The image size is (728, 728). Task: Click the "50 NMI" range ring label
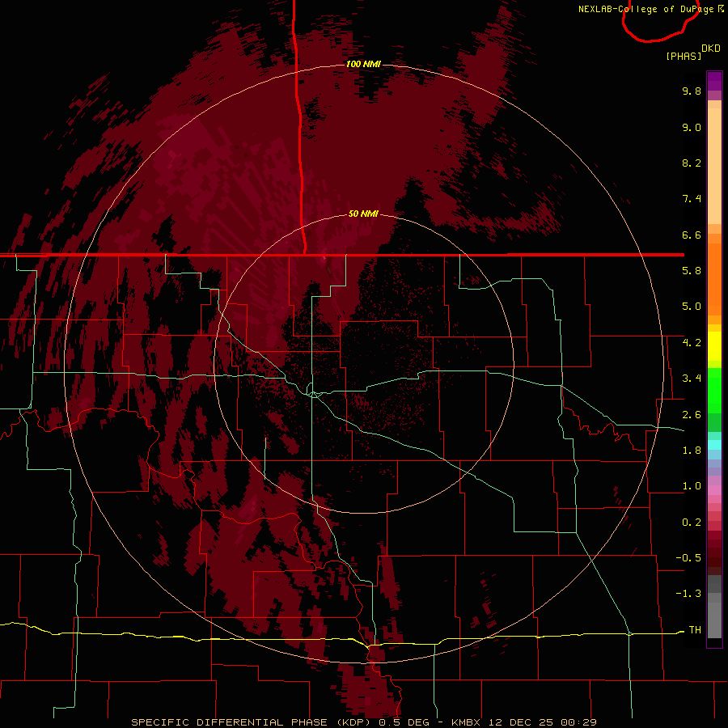(x=363, y=214)
